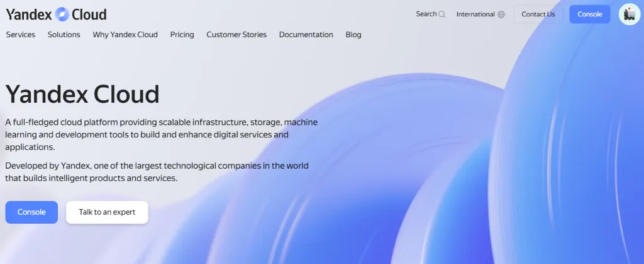Visit the Blog page
Image resolution: width=644 pixels, height=264 pixels.
click(353, 35)
